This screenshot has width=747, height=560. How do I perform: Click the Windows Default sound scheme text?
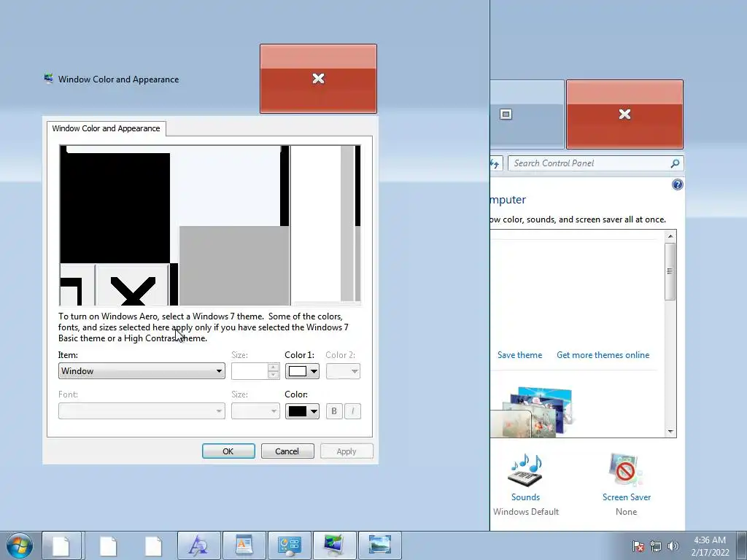[526, 511]
